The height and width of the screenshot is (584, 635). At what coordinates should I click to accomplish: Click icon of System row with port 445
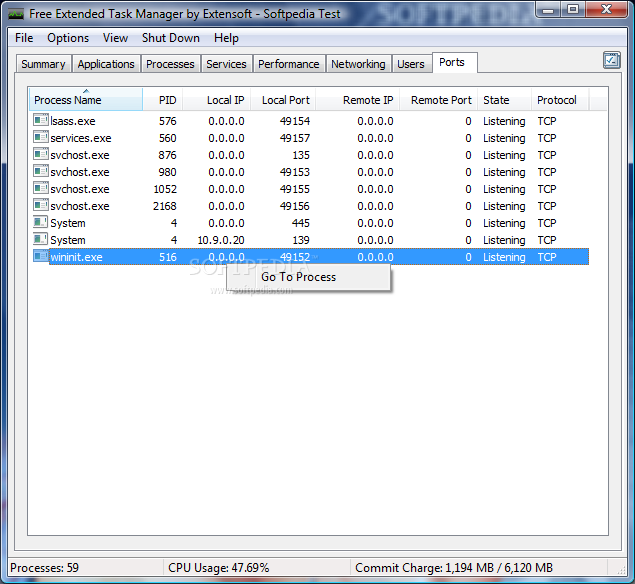[40, 222]
